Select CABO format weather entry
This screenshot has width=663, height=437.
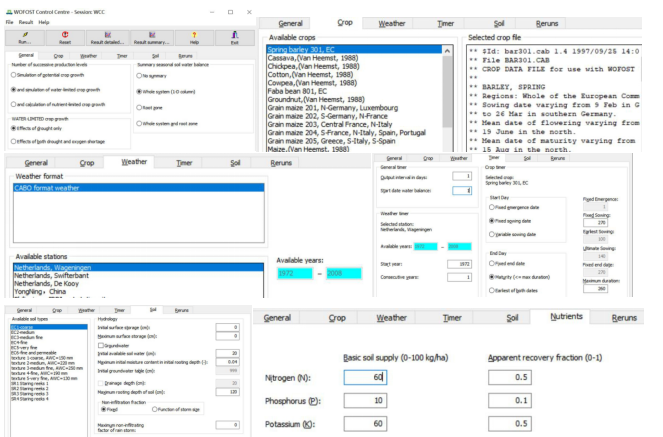pos(139,188)
